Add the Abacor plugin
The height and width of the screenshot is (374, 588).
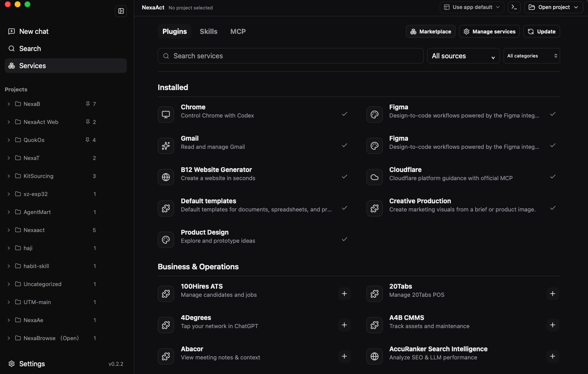(x=344, y=356)
